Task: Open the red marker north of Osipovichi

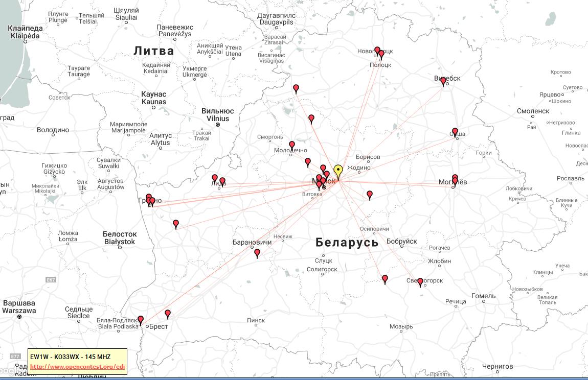Action: (x=370, y=195)
